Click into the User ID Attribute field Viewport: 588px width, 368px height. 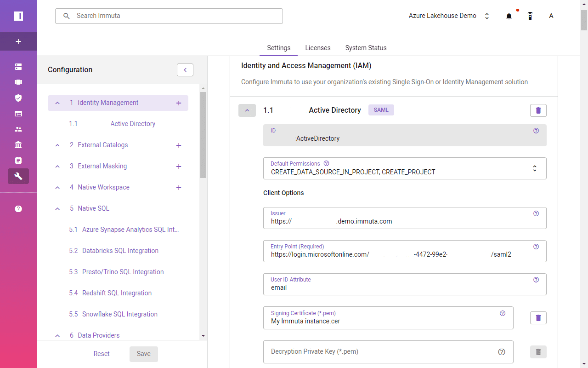405,284
